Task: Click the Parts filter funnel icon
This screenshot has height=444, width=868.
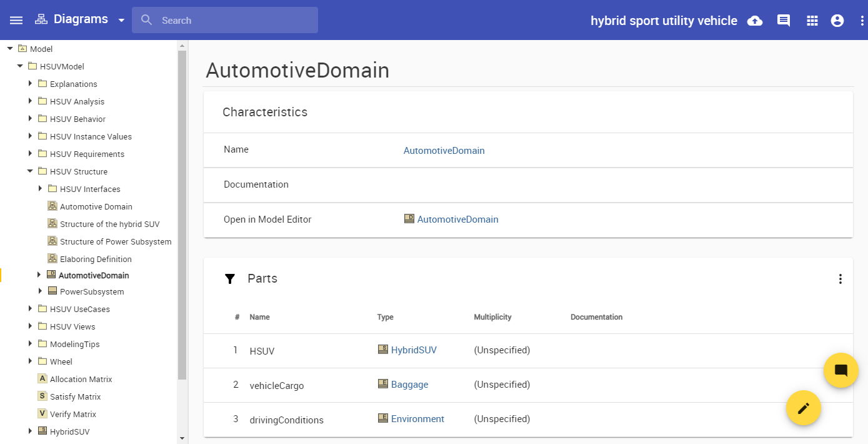Action: (230, 279)
